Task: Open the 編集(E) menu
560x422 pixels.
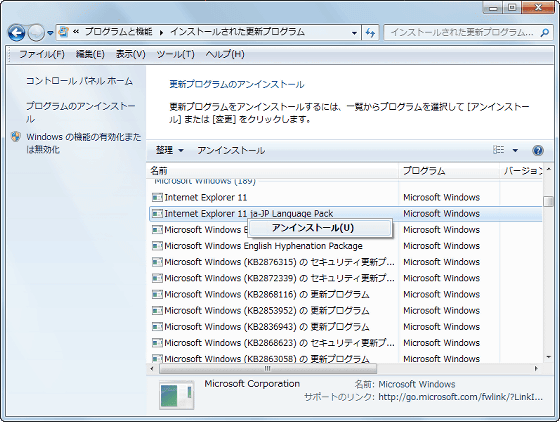Action: (90, 54)
